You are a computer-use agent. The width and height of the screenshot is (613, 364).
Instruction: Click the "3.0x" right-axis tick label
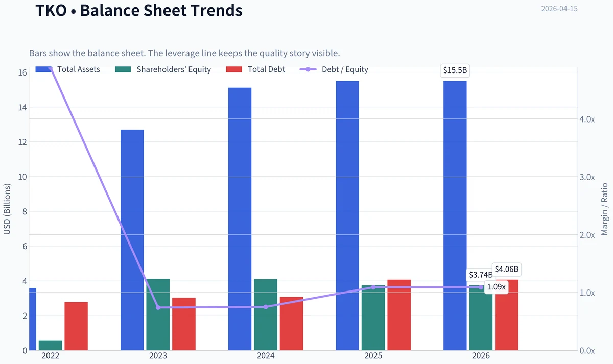[588, 177]
